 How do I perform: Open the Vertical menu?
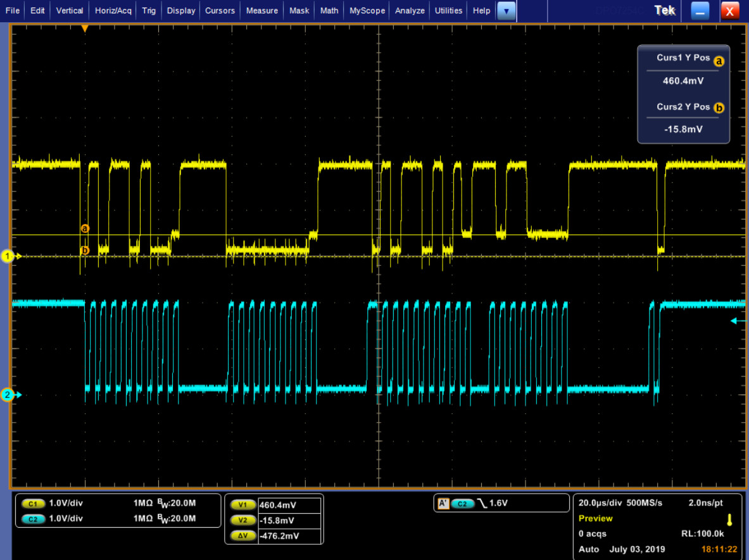pos(69,11)
